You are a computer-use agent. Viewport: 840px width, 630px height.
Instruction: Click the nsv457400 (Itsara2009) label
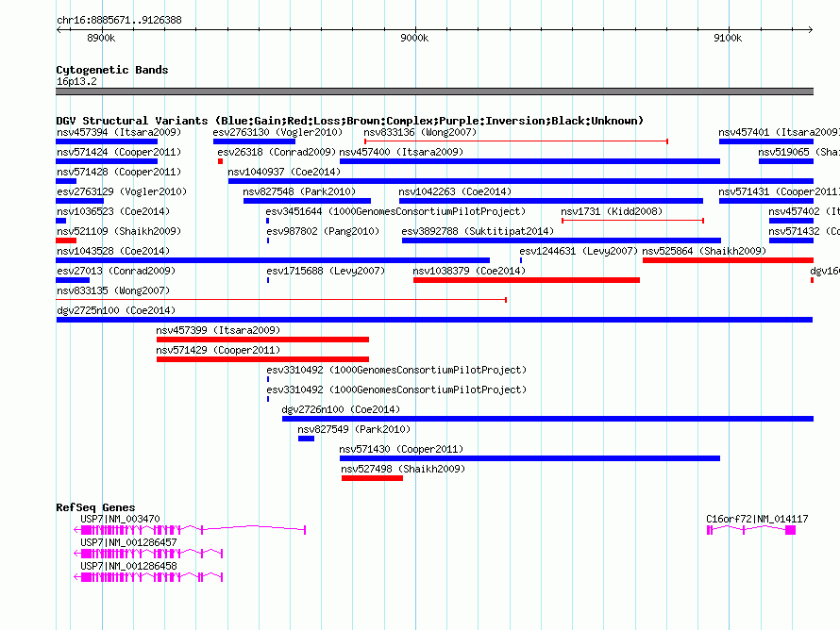pos(401,152)
